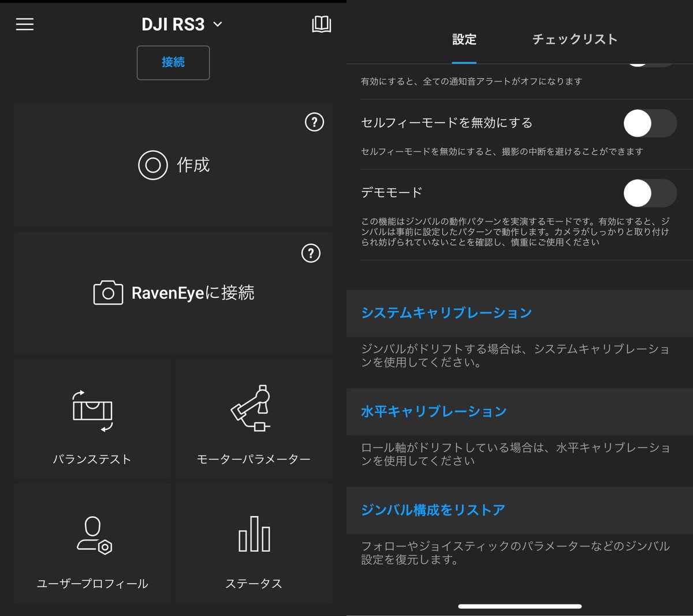Image resolution: width=693 pixels, height=616 pixels.
Task: Tap the status bar chart icon
Action: click(254, 534)
